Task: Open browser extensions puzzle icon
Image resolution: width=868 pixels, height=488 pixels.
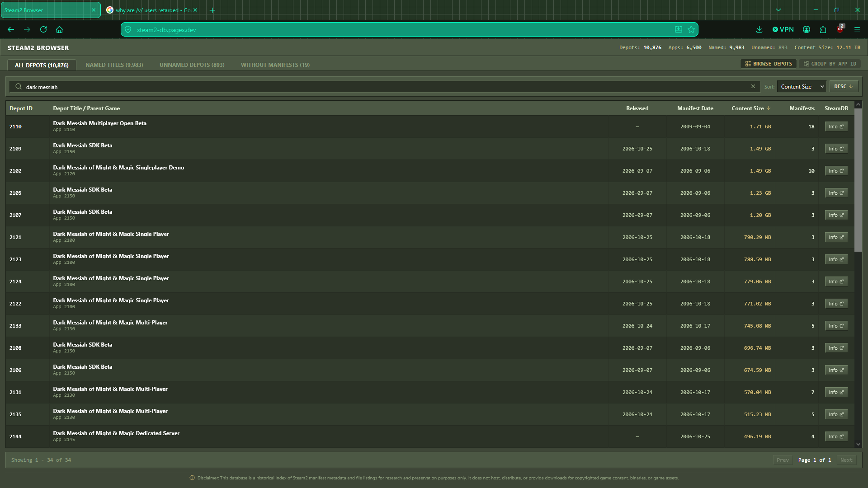Action: tap(823, 30)
